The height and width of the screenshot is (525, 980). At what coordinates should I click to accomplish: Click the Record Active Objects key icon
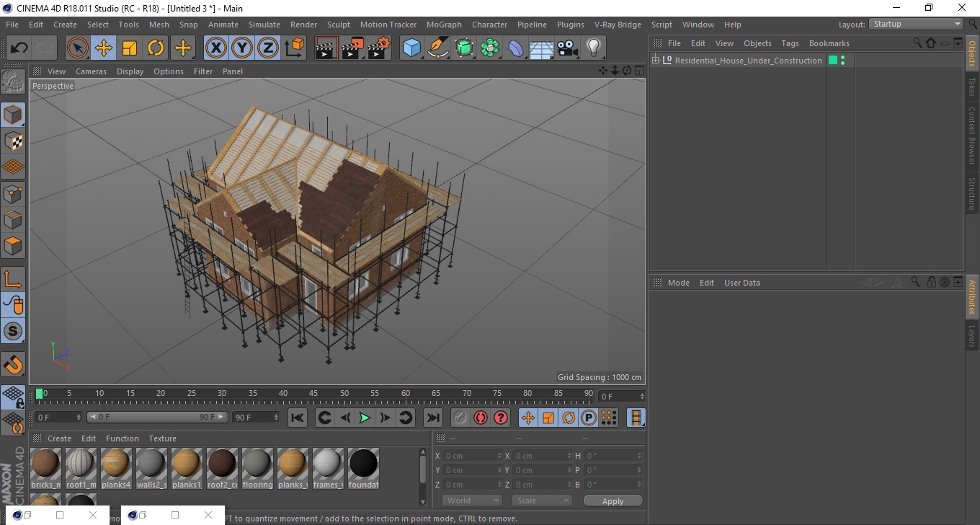(x=460, y=418)
